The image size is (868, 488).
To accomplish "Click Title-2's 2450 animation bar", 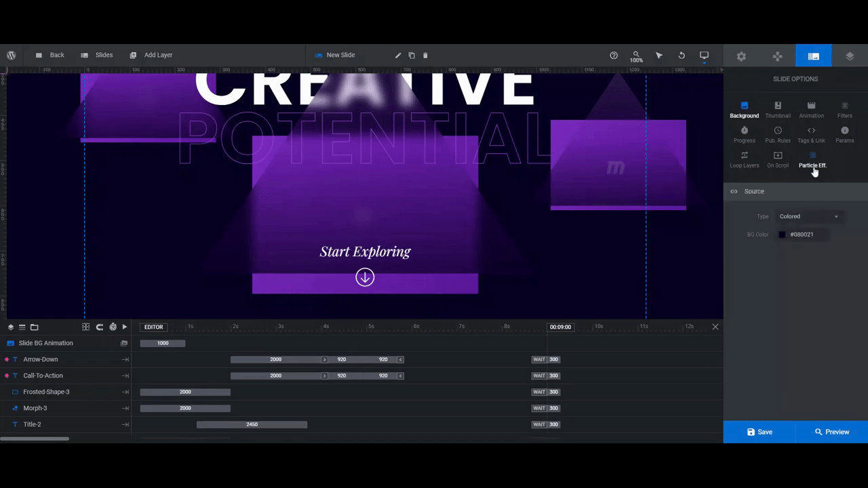I will click(x=252, y=424).
